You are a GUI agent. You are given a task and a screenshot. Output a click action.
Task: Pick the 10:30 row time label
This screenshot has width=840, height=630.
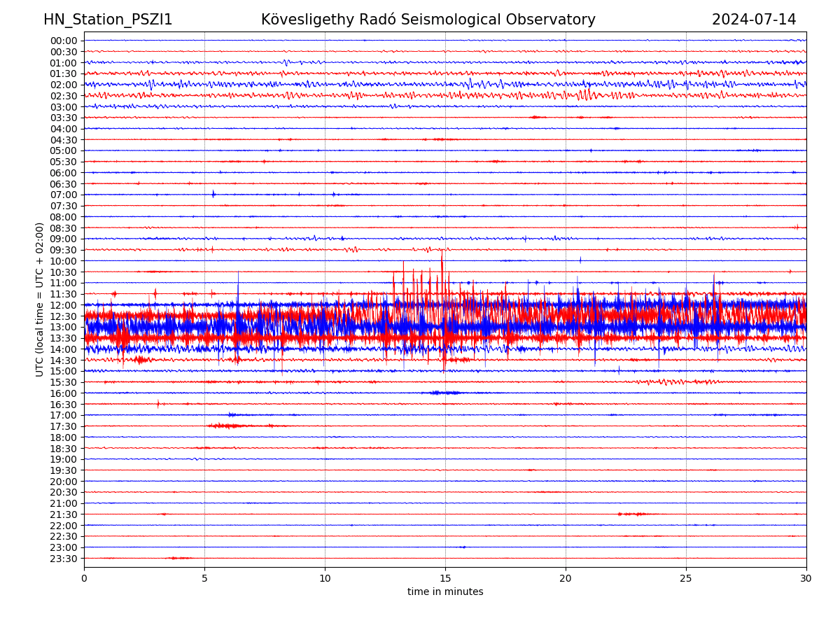(x=63, y=272)
